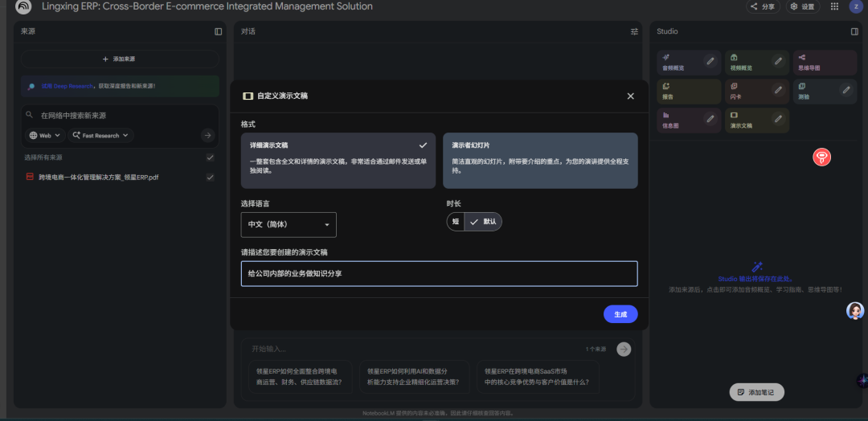This screenshot has height=421, width=868.
Task: Open 信息图 infographic tile
Action: click(x=689, y=121)
